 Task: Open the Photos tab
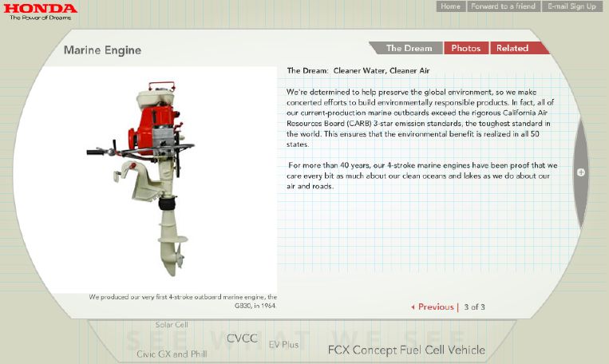point(466,48)
